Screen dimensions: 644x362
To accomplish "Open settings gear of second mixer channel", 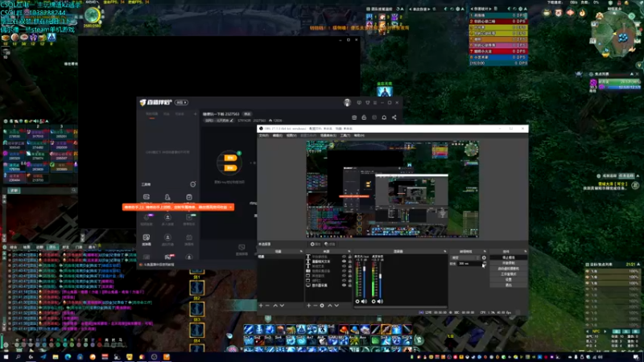I will click(374, 301).
